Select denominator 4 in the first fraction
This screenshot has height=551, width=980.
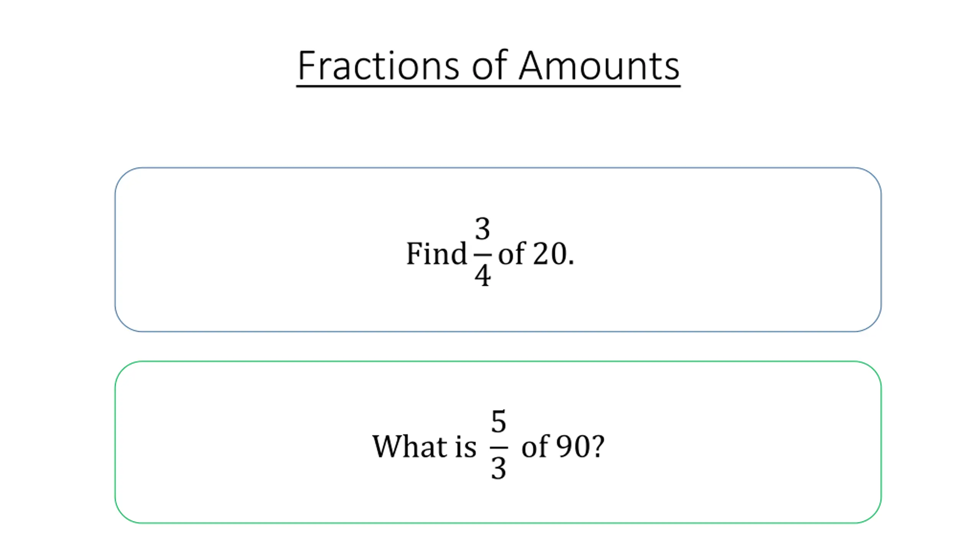[x=482, y=275]
